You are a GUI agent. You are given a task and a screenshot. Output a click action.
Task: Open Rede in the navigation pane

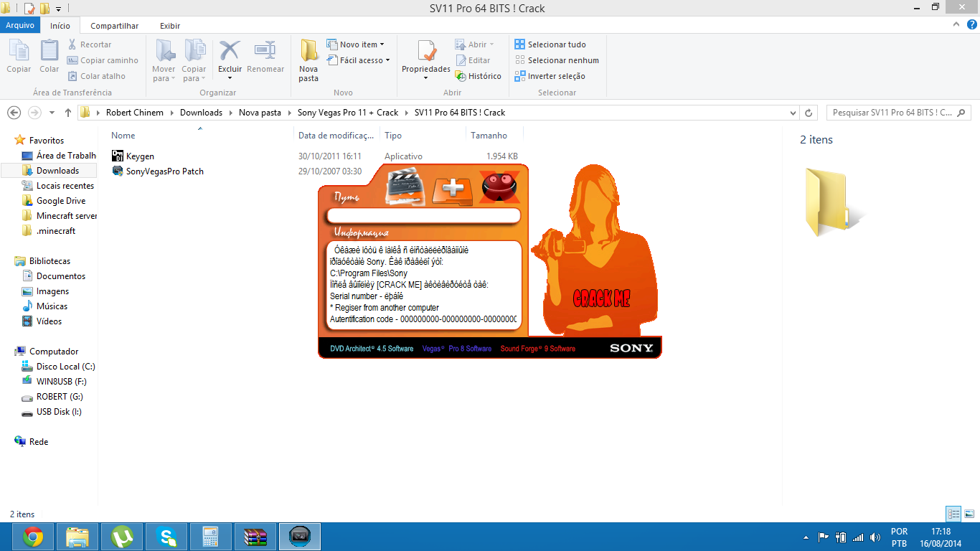[31, 442]
